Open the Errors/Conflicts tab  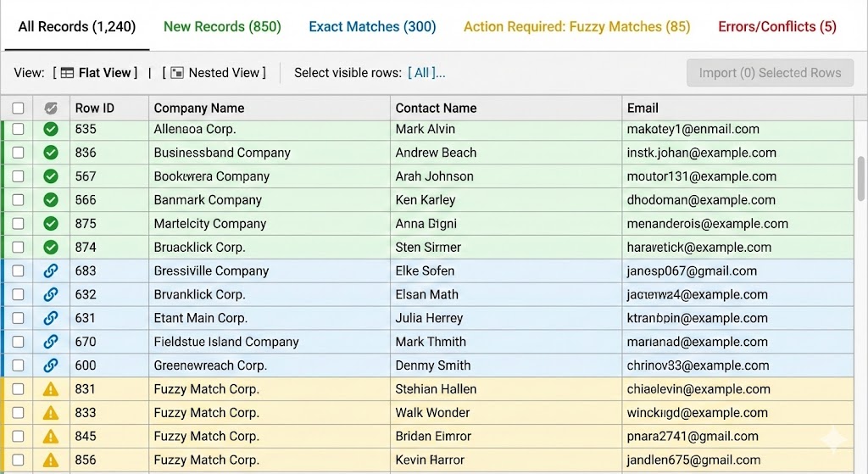[x=777, y=26]
